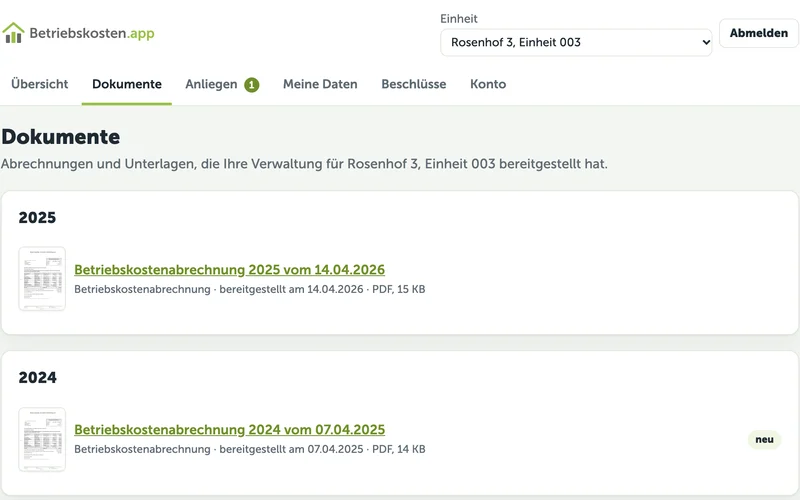The width and height of the screenshot is (800, 500).
Task: Click text 'bereitgestellt am 07.04.2025 · PDF, 14 KB'
Action: coord(322,449)
